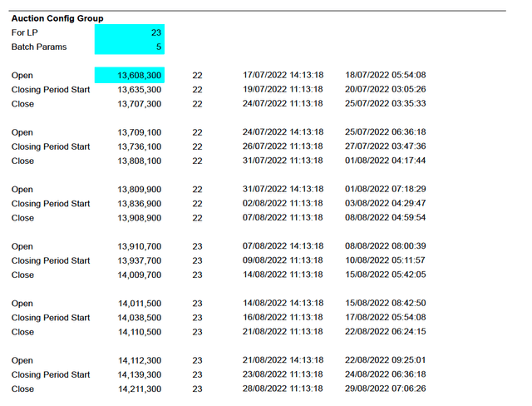Click date 21/08/2022 14:13:18
This screenshot has height=406, width=532.
283,360
